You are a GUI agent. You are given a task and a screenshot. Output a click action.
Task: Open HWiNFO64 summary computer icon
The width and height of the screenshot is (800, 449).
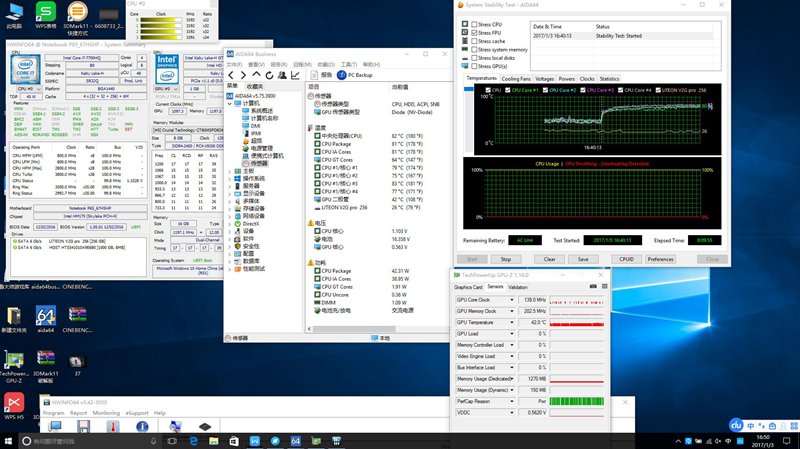point(55,426)
